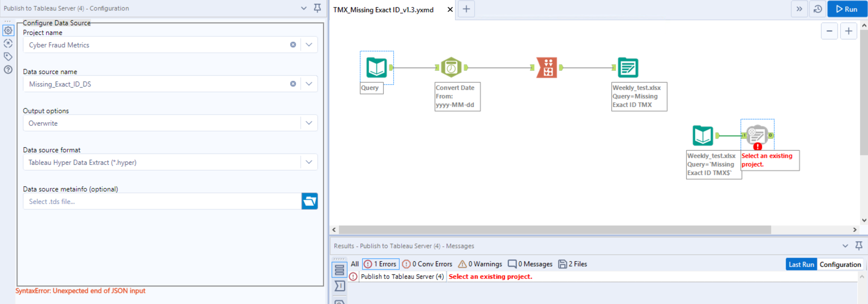Expand the Project name dropdown
The image size is (868, 304).
click(309, 45)
